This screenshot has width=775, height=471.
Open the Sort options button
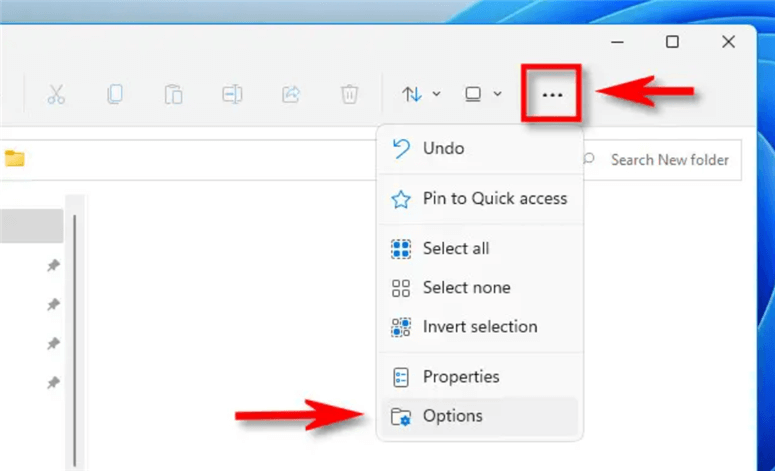click(x=421, y=94)
